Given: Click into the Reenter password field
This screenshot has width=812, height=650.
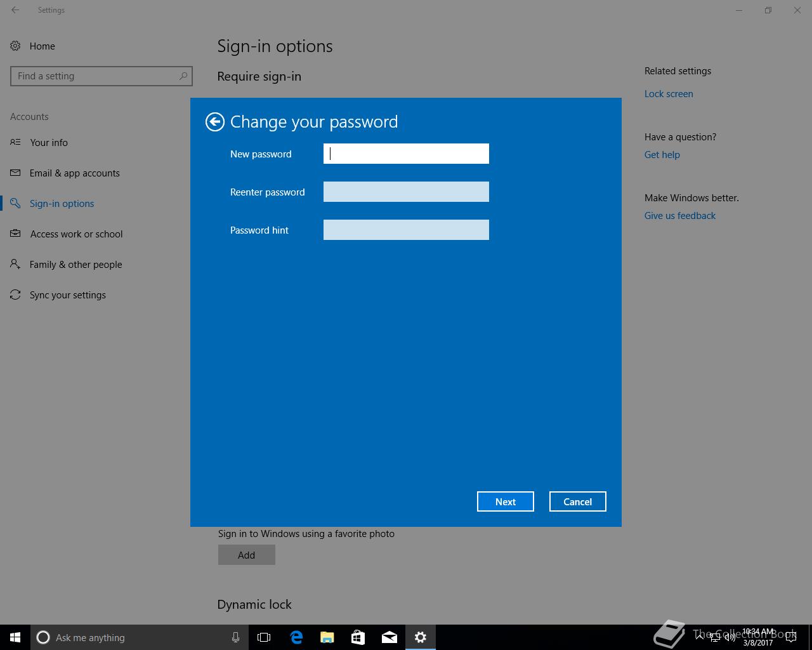Looking at the screenshot, I should [406, 192].
